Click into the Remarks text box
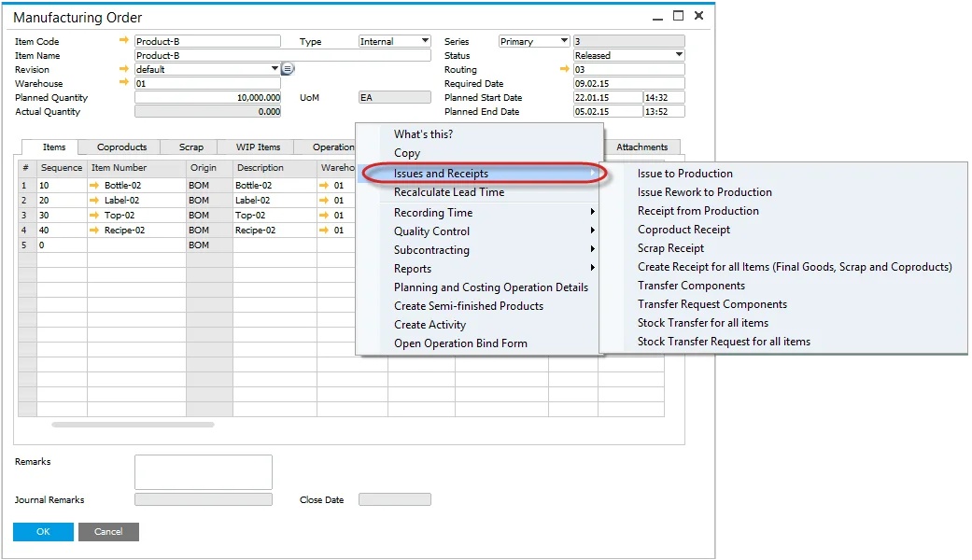 tap(203, 472)
